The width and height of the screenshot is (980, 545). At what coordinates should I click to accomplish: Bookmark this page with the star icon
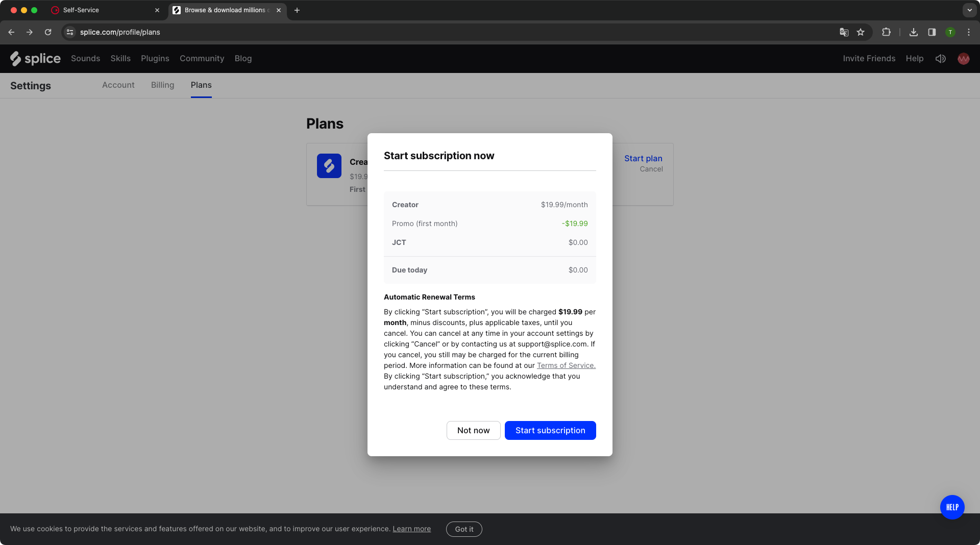(861, 32)
